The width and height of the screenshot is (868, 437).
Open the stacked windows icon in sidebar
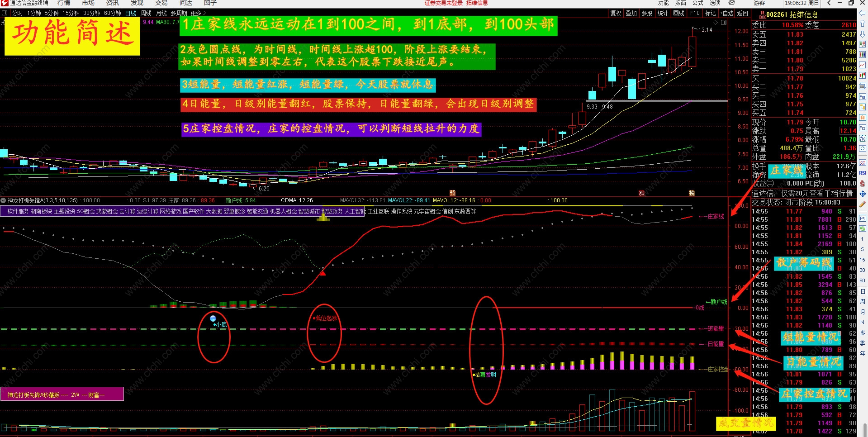[x=863, y=86]
